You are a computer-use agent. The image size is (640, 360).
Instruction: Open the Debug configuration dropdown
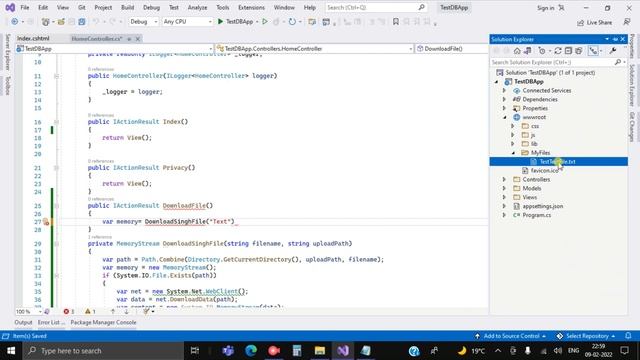[x=144, y=22]
